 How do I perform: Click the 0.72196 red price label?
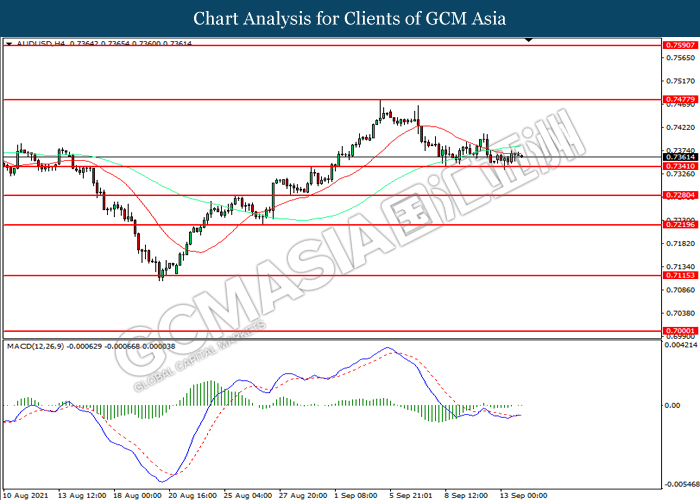[x=680, y=225]
